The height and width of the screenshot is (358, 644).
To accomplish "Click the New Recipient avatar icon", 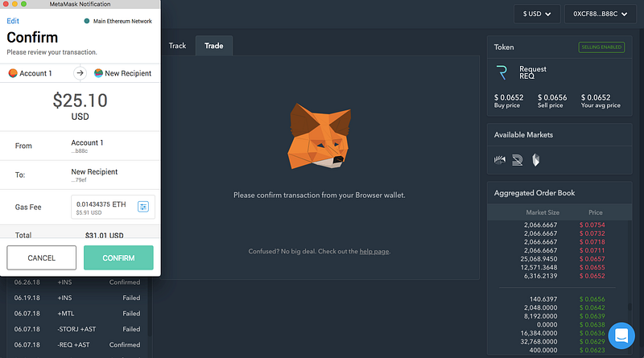I will tap(98, 73).
